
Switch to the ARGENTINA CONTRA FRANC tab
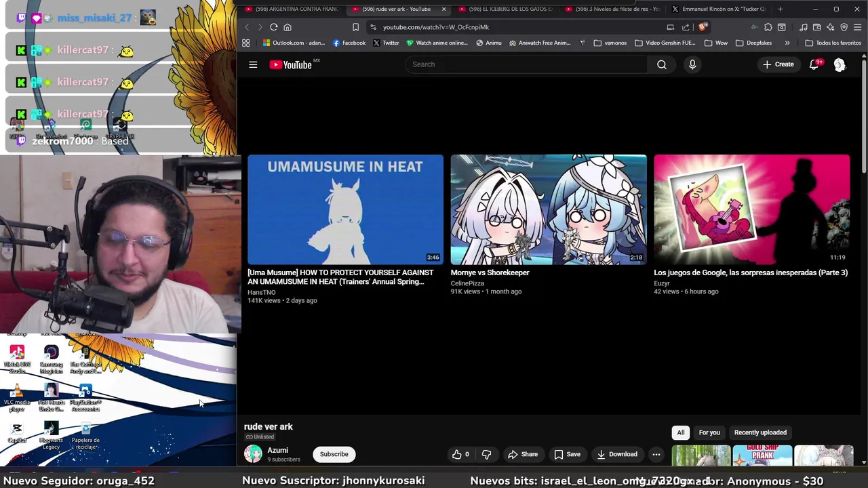[x=292, y=9]
